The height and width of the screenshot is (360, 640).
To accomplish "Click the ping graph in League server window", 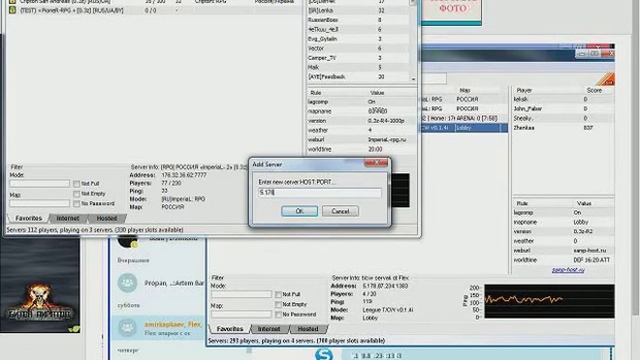I will [549, 301].
